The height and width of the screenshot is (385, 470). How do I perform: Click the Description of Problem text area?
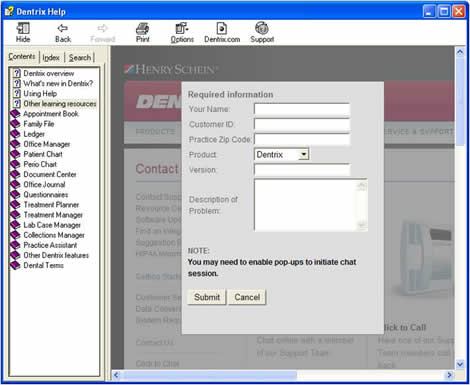click(311, 205)
